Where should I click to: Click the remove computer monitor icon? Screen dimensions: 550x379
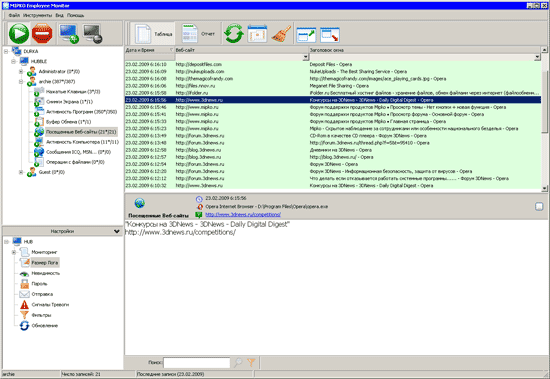93,34
